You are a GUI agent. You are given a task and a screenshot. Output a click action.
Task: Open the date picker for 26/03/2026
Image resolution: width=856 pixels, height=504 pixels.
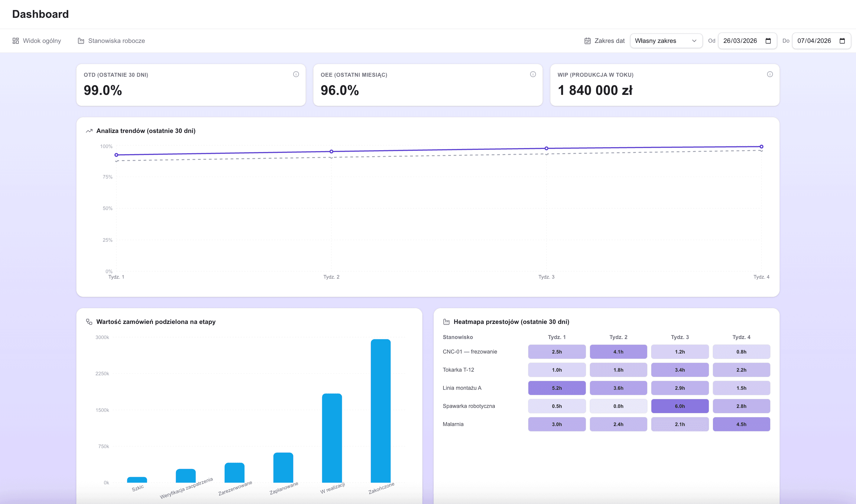769,40
